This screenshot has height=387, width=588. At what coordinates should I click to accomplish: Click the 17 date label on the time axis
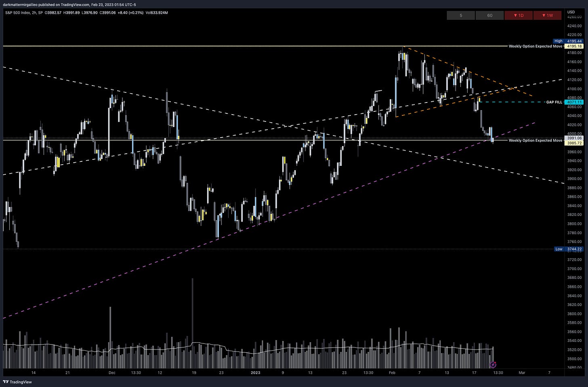(x=474, y=373)
